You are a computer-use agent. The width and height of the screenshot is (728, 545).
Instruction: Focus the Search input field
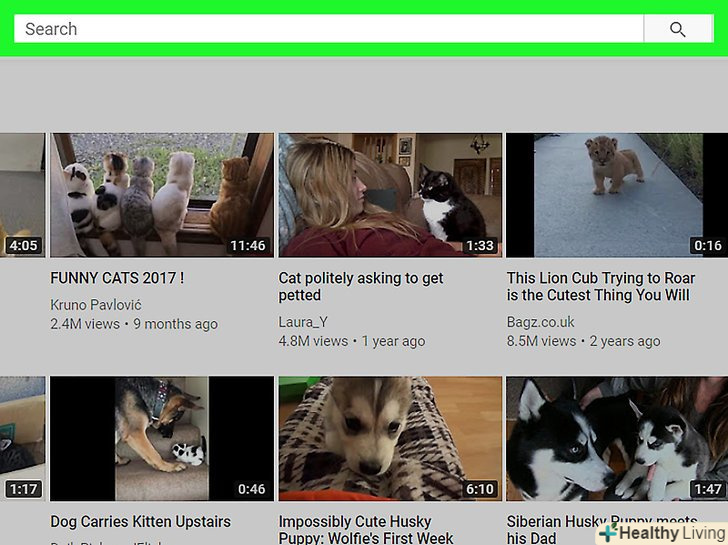pos(329,29)
